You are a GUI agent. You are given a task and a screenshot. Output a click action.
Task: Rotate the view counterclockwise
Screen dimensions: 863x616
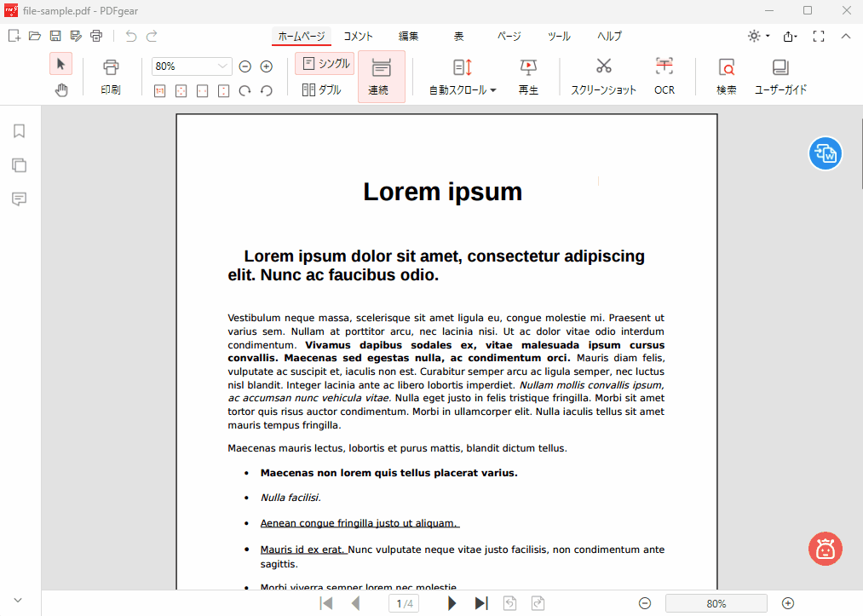click(x=267, y=89)
